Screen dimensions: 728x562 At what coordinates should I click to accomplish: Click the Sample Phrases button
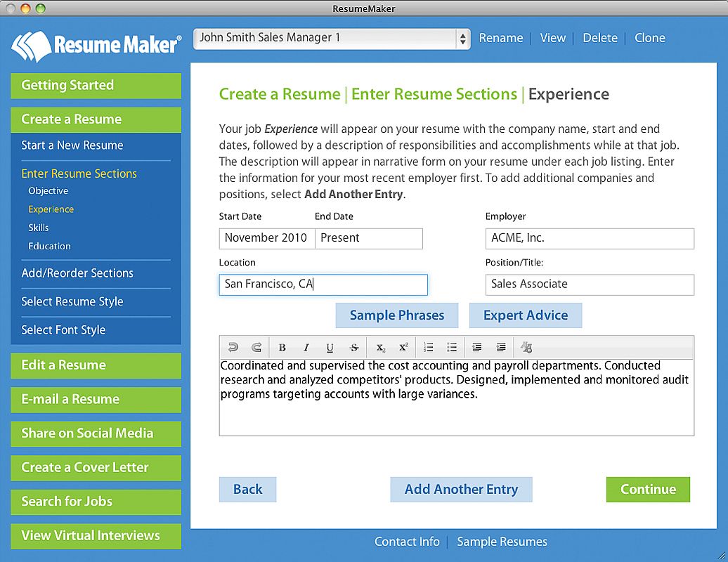[397, 315]
